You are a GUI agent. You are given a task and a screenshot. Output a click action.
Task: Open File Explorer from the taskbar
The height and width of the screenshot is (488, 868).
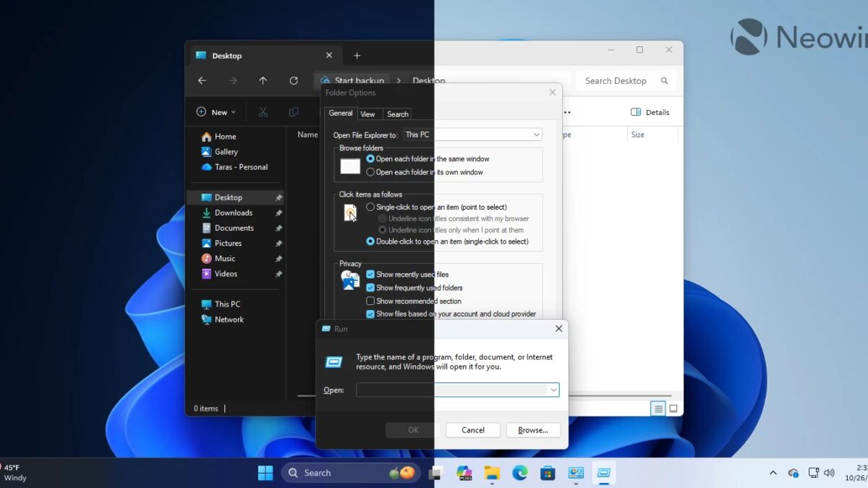click(x=492, y=473)
